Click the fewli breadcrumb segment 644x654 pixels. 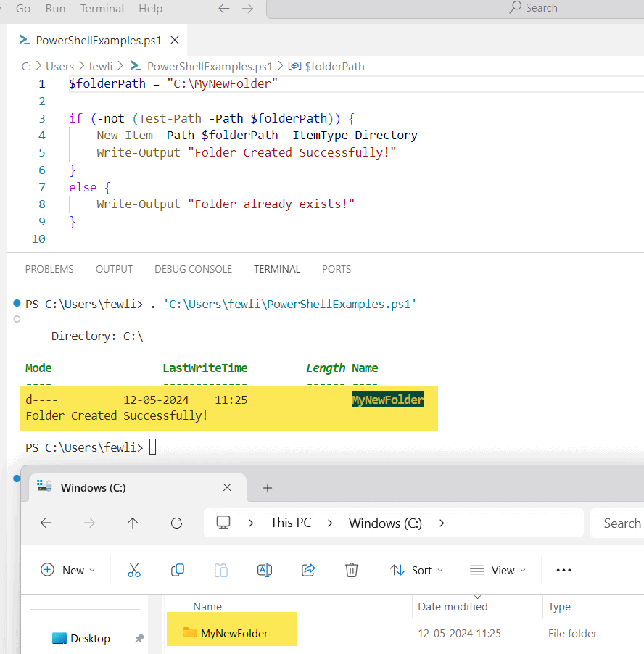101,66
